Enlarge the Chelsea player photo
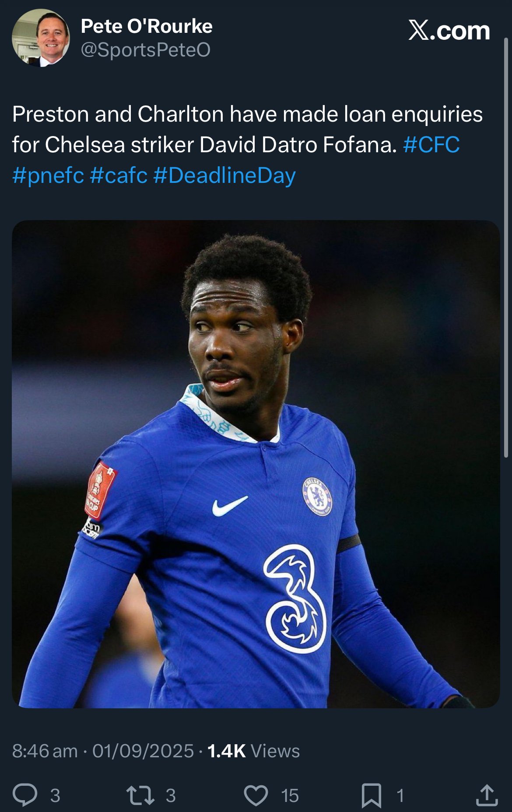 point(256,464)
